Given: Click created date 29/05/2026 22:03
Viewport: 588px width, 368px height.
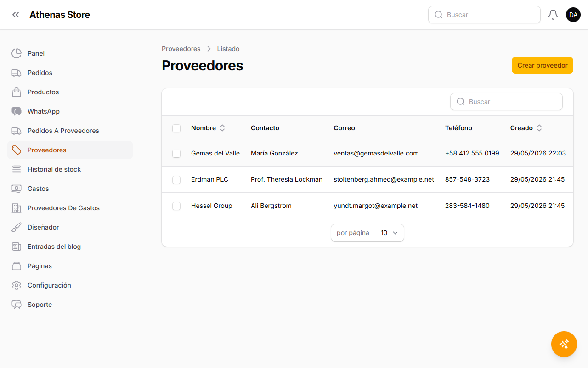Looking at the screenshot, I should (538, 153).
